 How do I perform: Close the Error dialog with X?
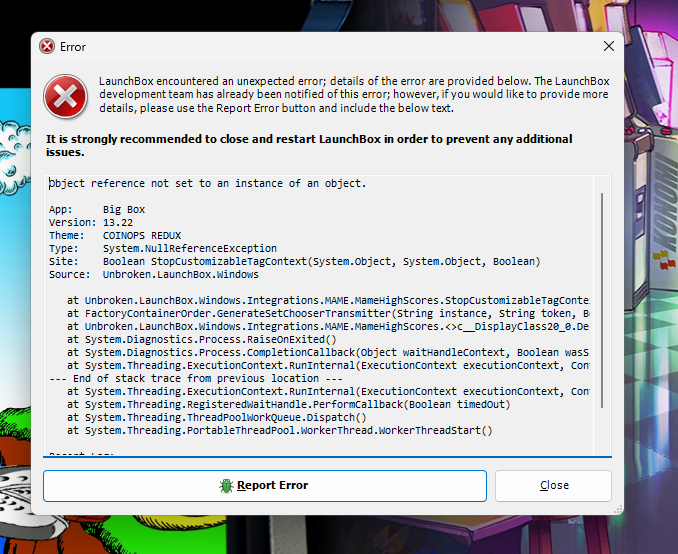click(608, 46)
